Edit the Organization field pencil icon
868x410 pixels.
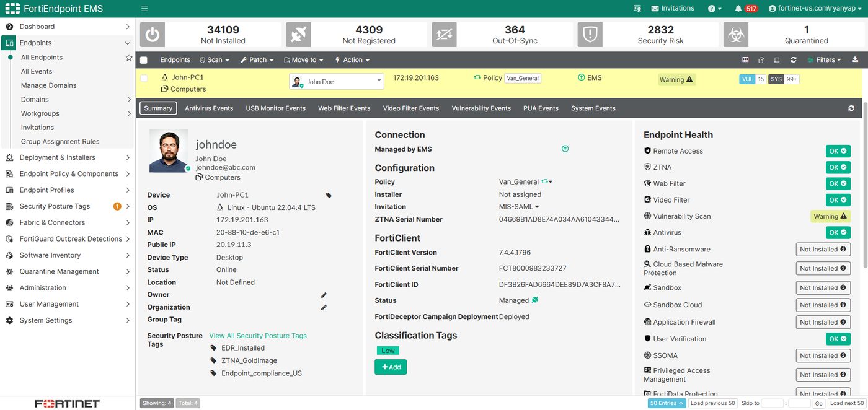pos(324,307)
